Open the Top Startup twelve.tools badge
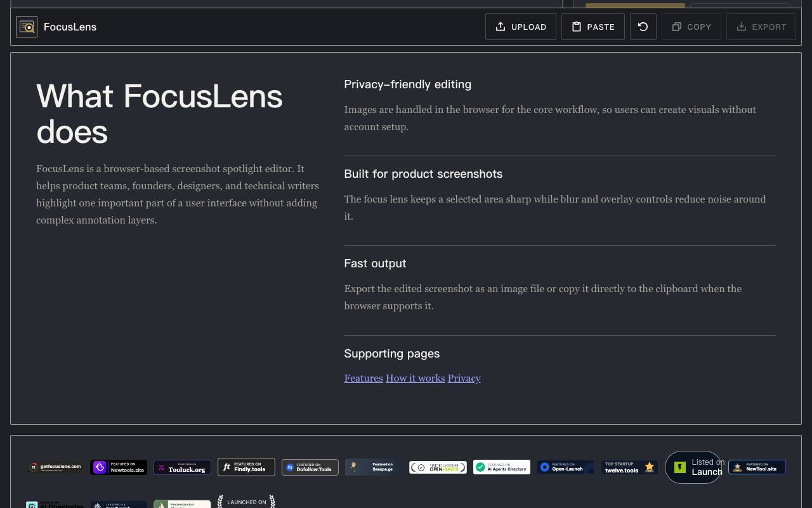812x508 pixels. 629,467
